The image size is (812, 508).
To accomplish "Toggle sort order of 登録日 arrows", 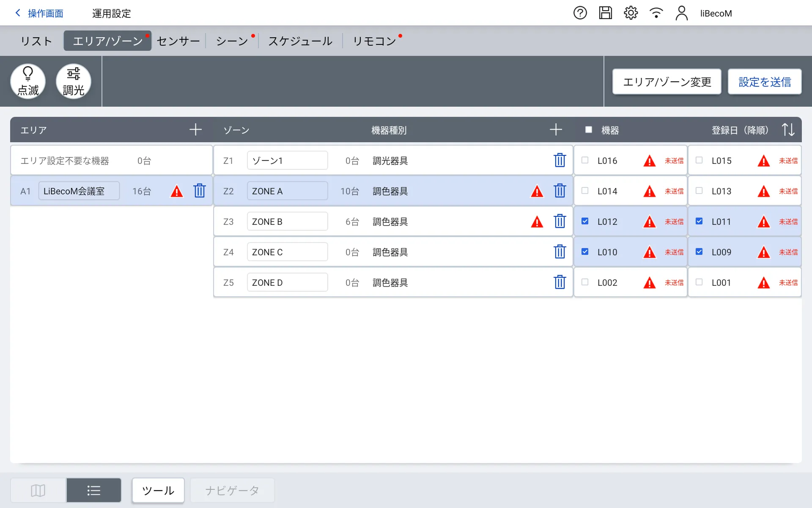I will tap(788, 130).
